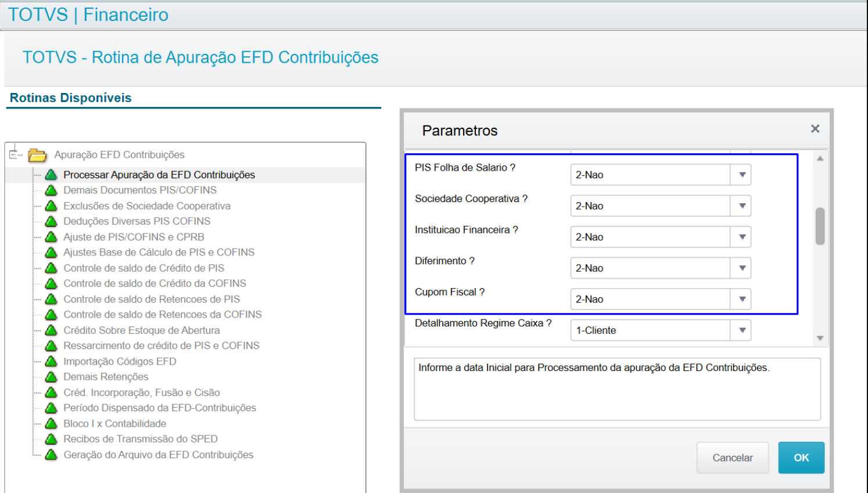Select Controle de saldo de Crédito da COFINS

coord(155,283)
